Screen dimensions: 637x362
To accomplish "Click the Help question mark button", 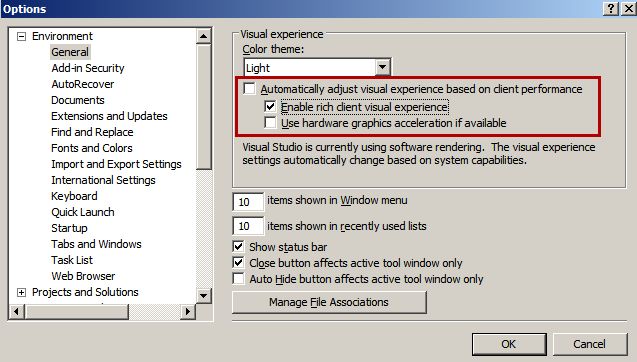I will point(611,9).
